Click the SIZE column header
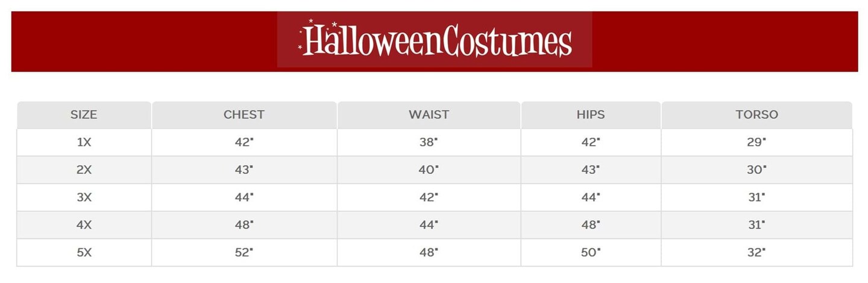This screenshot has width=868, height=283. [84, 114]
